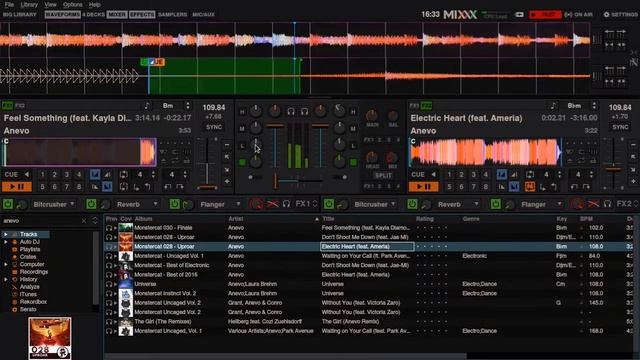Image resolution: width=640 pixels, height=360 pixels.
Task: Click loop-out marker icon on left deck
Action: (148, 187)
